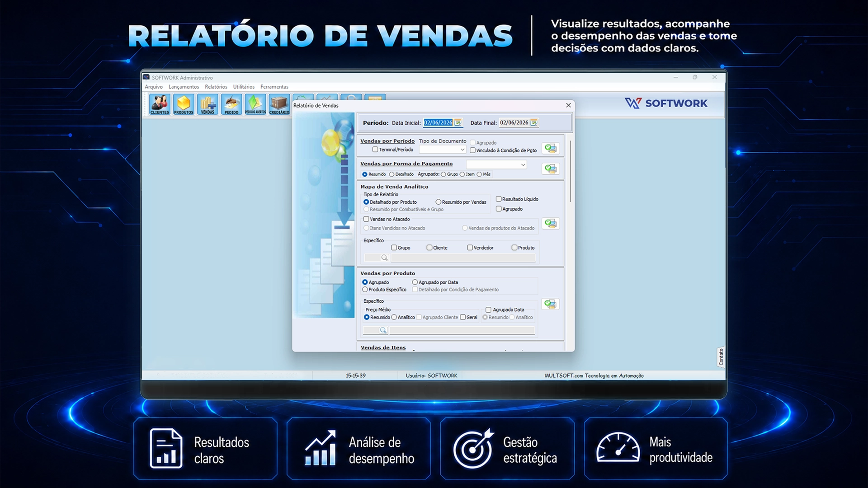Viewport: 868px width, 488px height.
Task: Select the Grupo grouping radio button
Action: point(443,174)
